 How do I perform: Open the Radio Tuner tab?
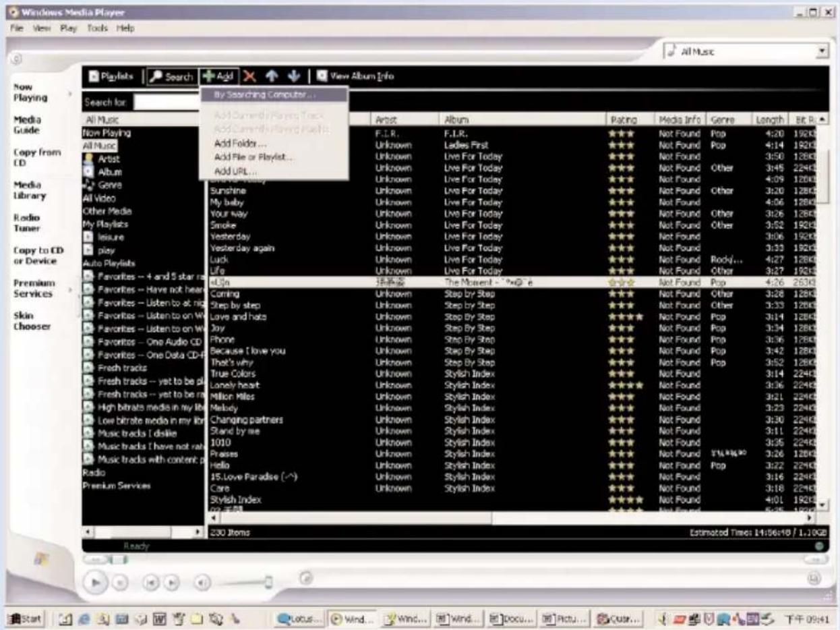pyautogui.click(x=27, y=223)
